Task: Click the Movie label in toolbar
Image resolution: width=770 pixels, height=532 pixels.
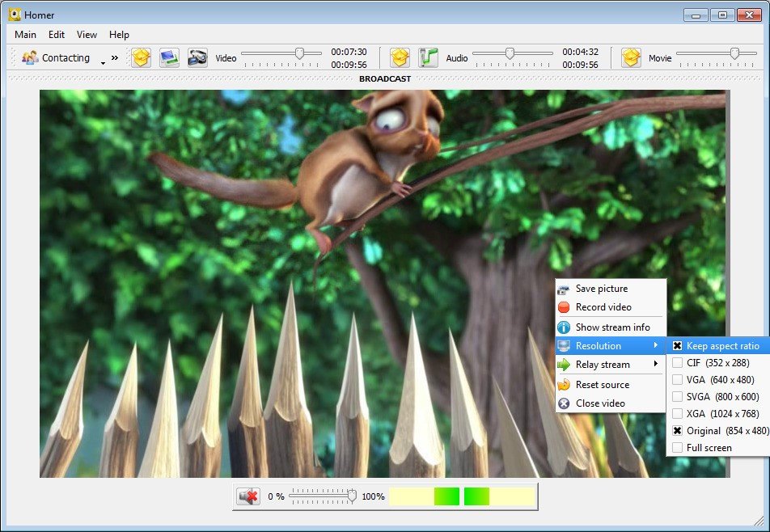Action: pyautogui.click(x=660, y=58)
